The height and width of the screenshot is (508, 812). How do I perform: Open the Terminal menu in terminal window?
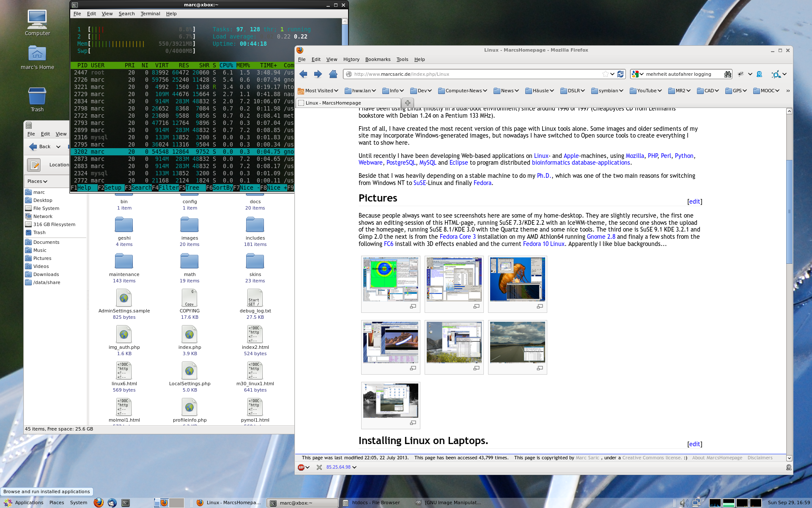pyautogui.click(x=150, y=14)
